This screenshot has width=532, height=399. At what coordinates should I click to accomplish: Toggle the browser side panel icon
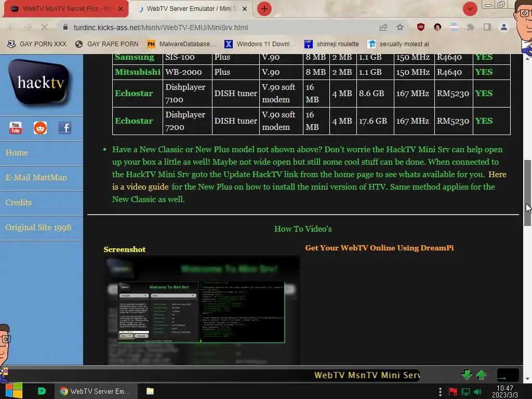(487, 27)
